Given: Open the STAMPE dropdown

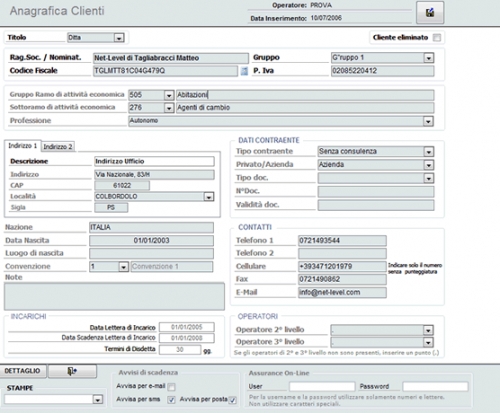Looking at the screenshot, I should pyautogui.click(x=98, y=399).
